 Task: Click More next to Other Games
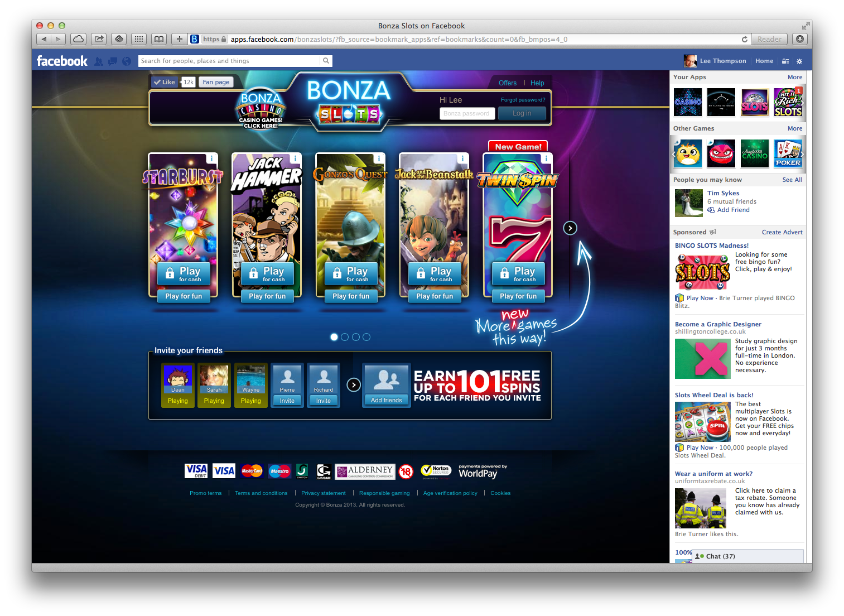pyautogui.click(x=795, y=128)
